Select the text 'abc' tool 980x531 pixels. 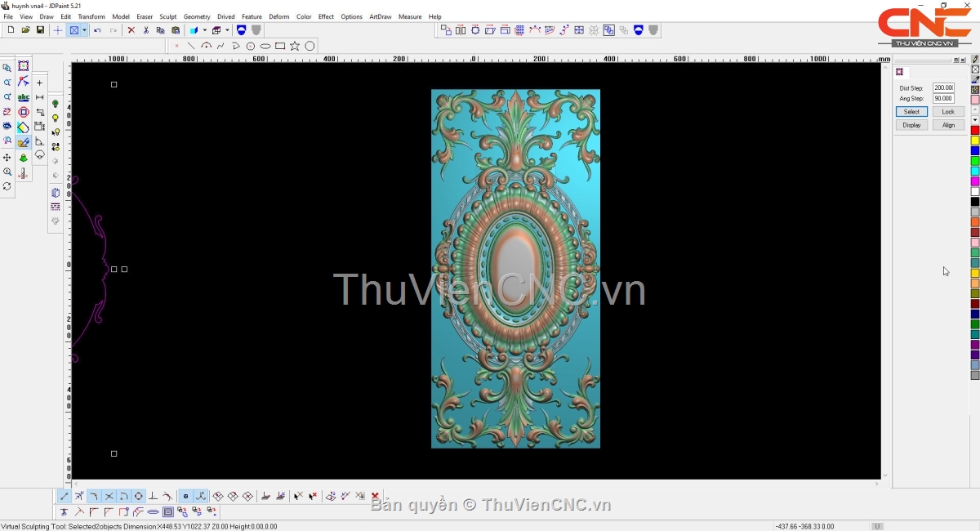pos(24,97)
